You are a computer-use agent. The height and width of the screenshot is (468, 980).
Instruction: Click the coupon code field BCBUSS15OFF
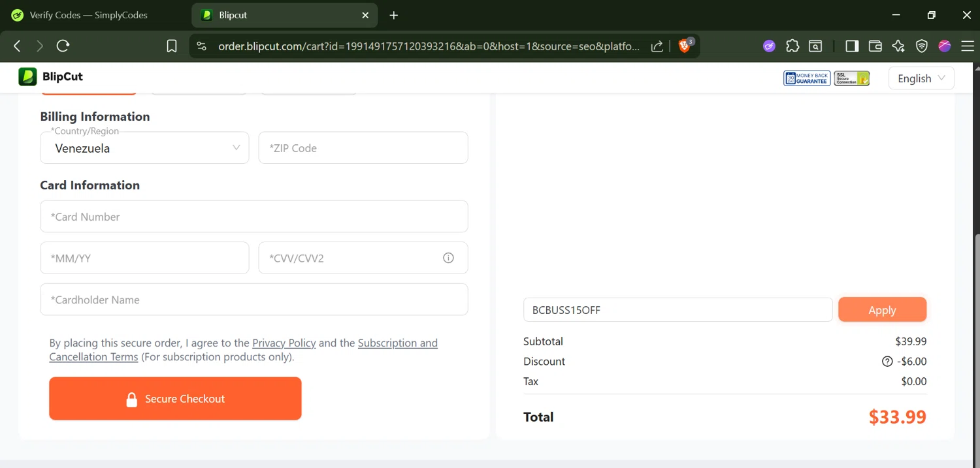coord(678,310)
